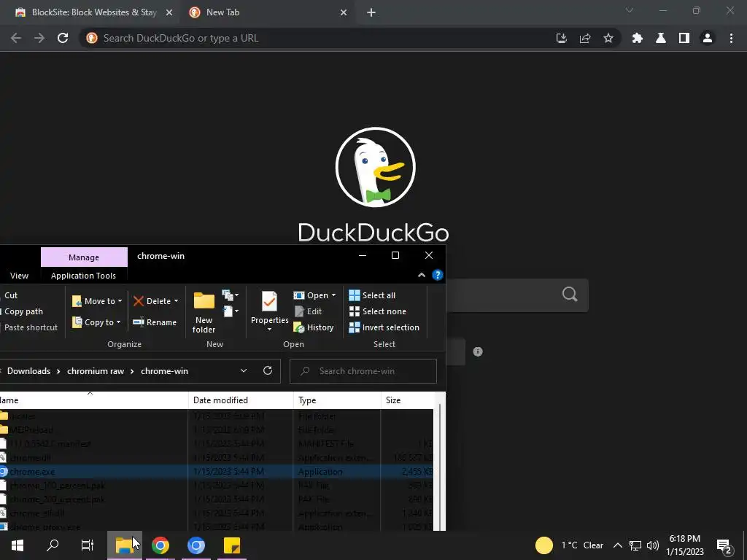747x560 pixels.
Task: Create a New folder in chrome-win
Action: click(204, 312)
